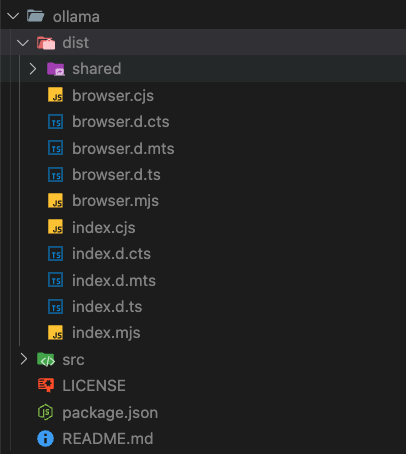Expand the src folder chevron

pyautogui.click(x=23, y=359)
